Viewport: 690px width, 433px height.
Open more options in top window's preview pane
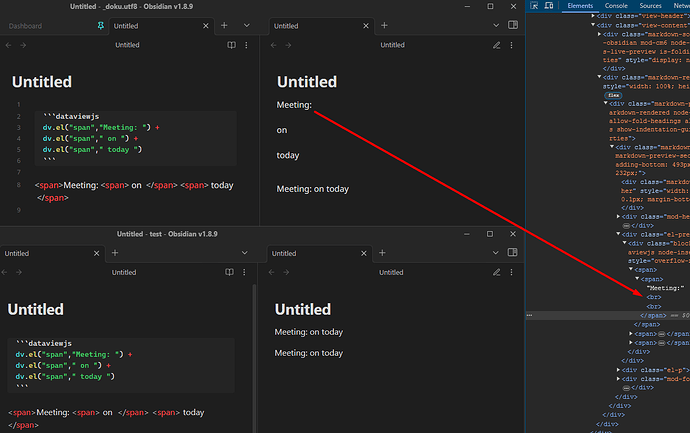coord(511,45)
